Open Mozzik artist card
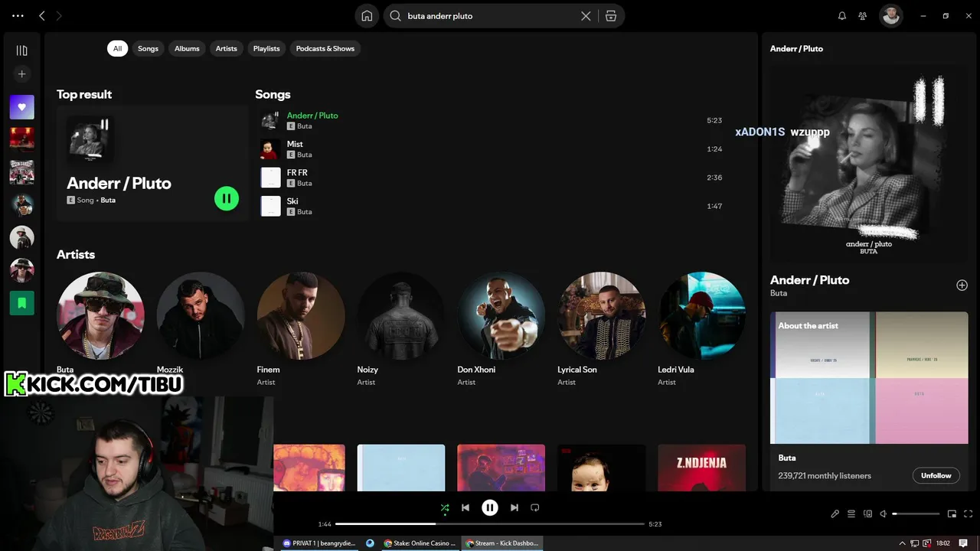980x551 pixels. (201, 329)
